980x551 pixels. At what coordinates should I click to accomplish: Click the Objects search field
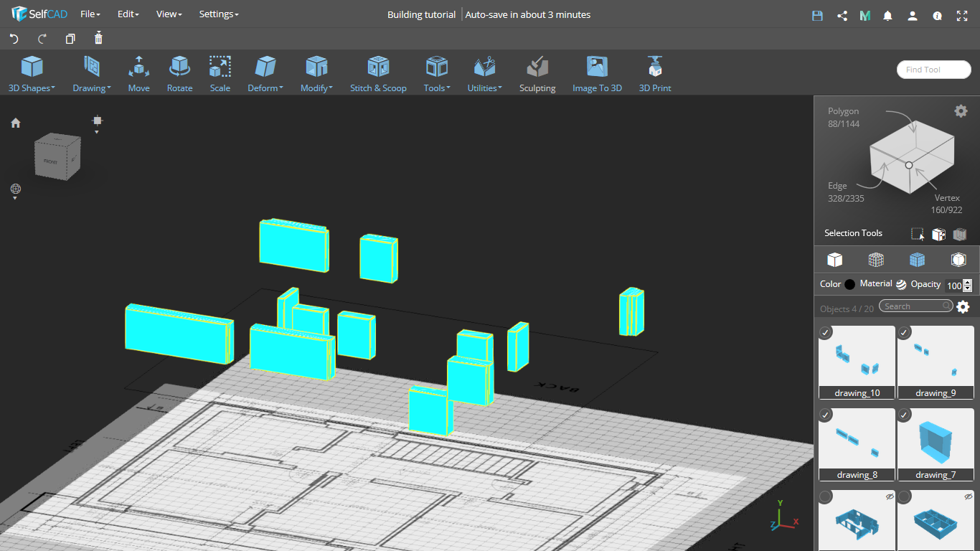(916, 306)
